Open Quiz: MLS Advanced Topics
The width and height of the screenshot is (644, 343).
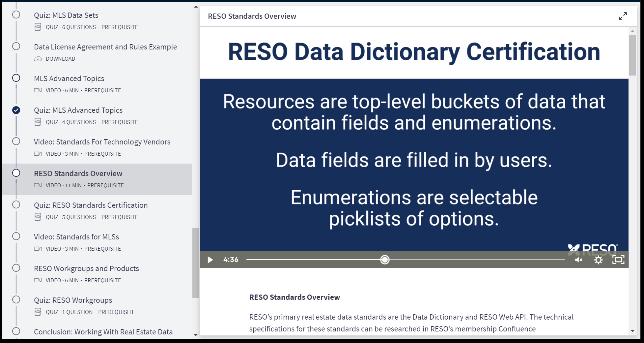point(78,110)
